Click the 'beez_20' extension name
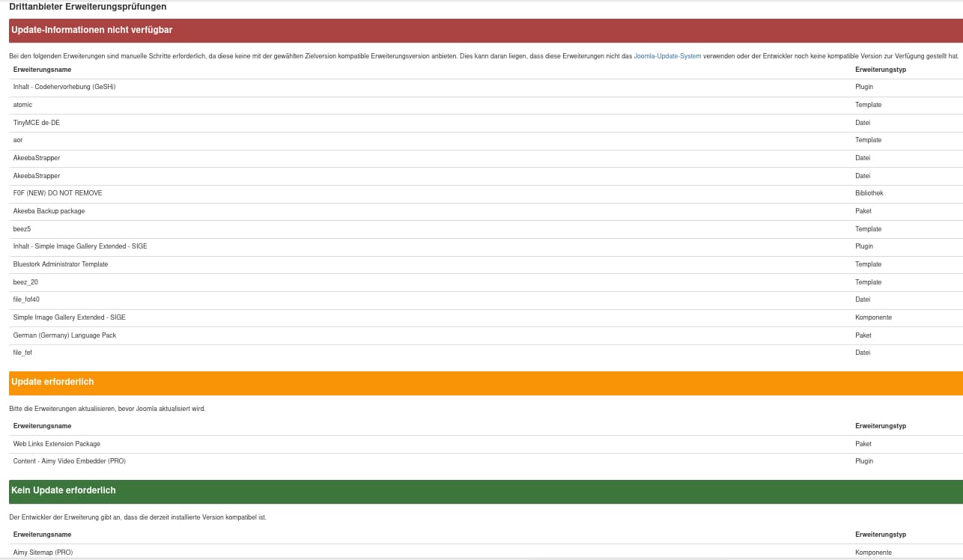 tap(25, 282)
